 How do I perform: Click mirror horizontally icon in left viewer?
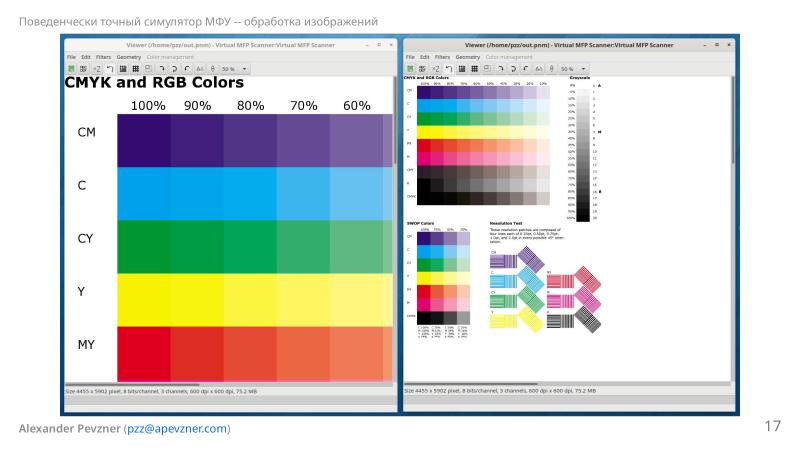(x=200, y=69)
